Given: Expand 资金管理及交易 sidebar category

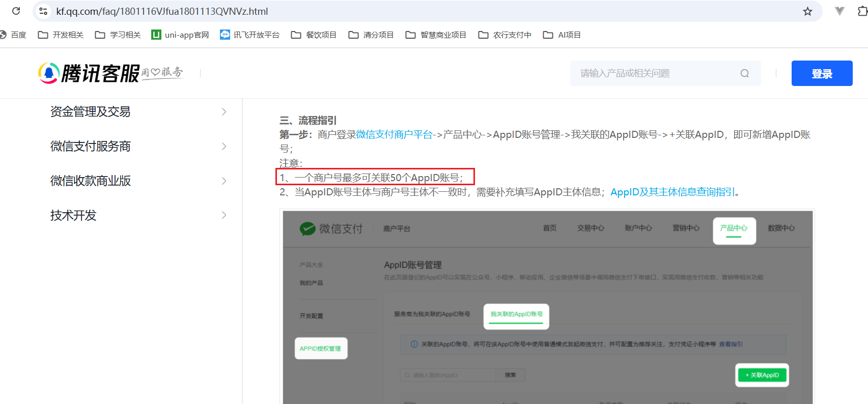Looking at the screenshot, I should 138,112.
